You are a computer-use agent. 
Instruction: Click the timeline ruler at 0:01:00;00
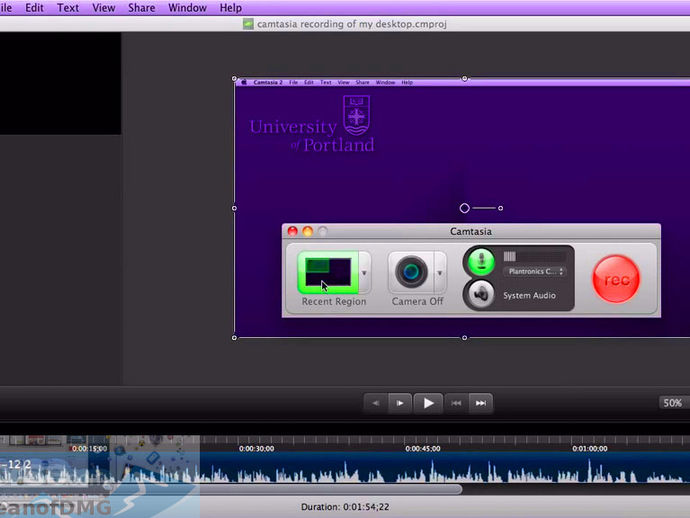coord(590,448)
